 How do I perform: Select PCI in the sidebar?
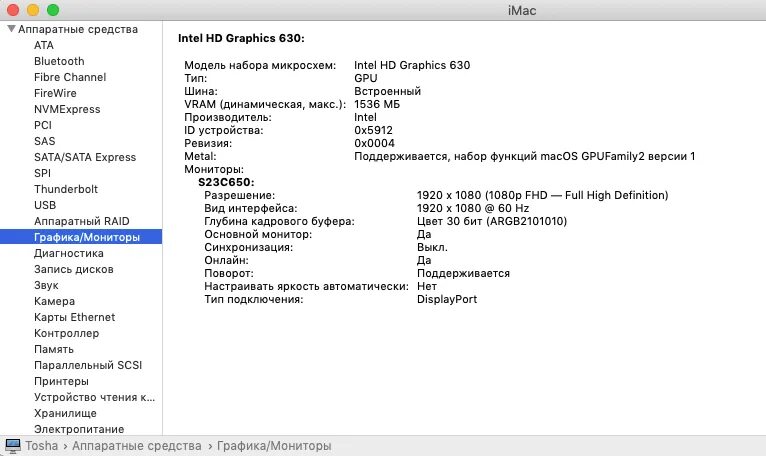point(43,125)
